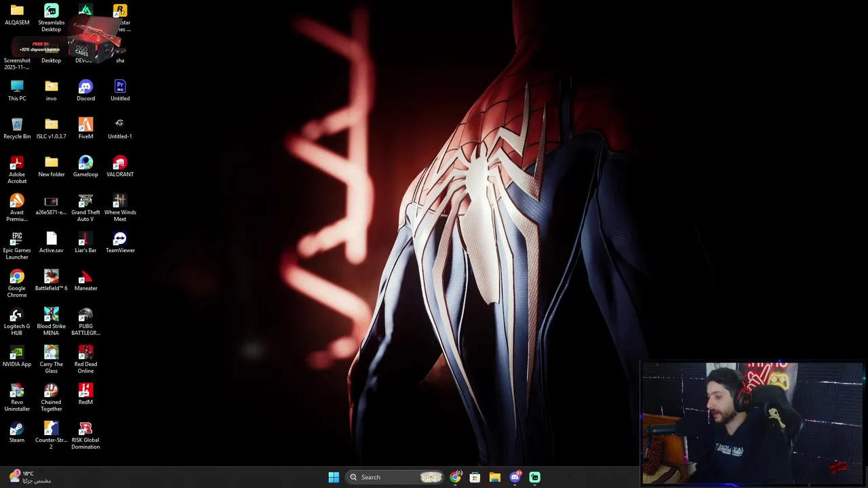Open the Epic Games Launcher shortcut
Image resolution: width=868 pixels, height=488 pixels.
17,245
